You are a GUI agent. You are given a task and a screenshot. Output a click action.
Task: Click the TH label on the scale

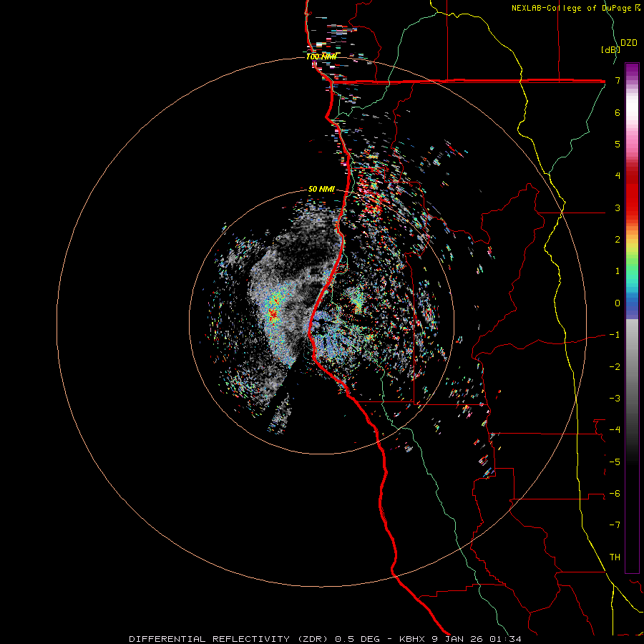(615, 557)
